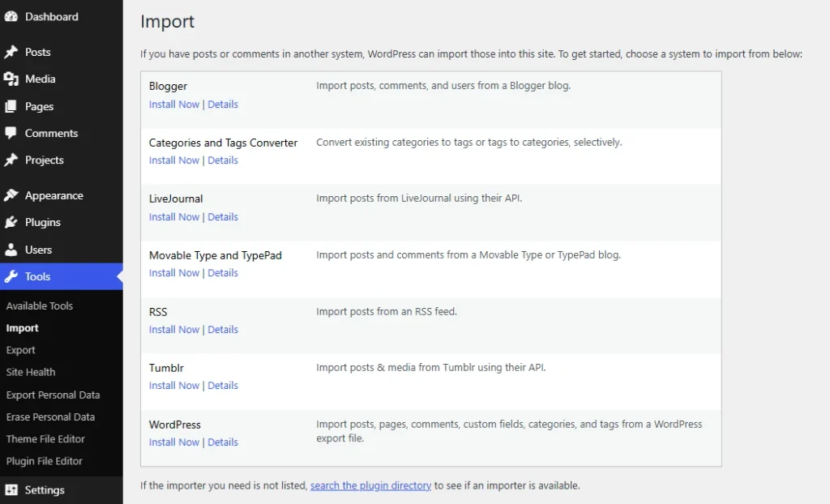The width and height of the screenshot is (830, 504).
Task: Install the LiveJournal importer
Action: click(x=174, y=217)
